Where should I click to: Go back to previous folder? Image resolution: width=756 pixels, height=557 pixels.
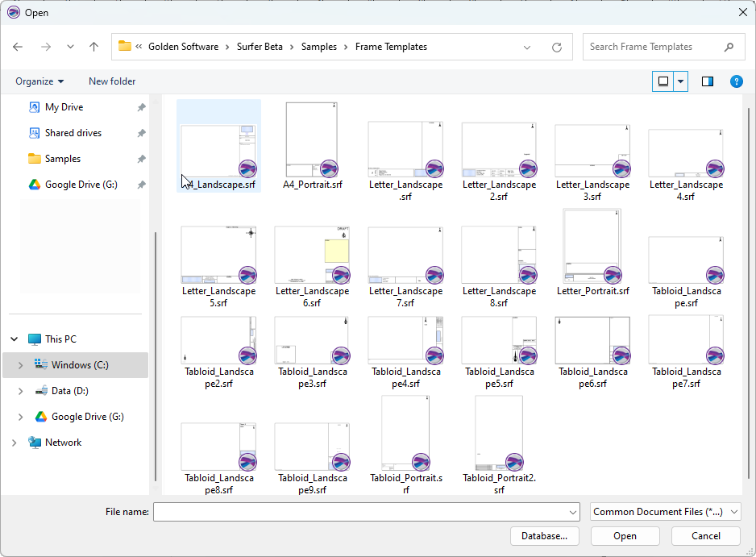(18, 47)
